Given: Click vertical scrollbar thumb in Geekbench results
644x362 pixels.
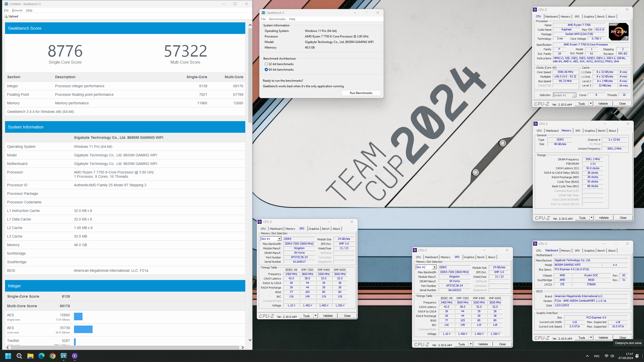Looking at the screenshot, I should click(x=250, y=75).
